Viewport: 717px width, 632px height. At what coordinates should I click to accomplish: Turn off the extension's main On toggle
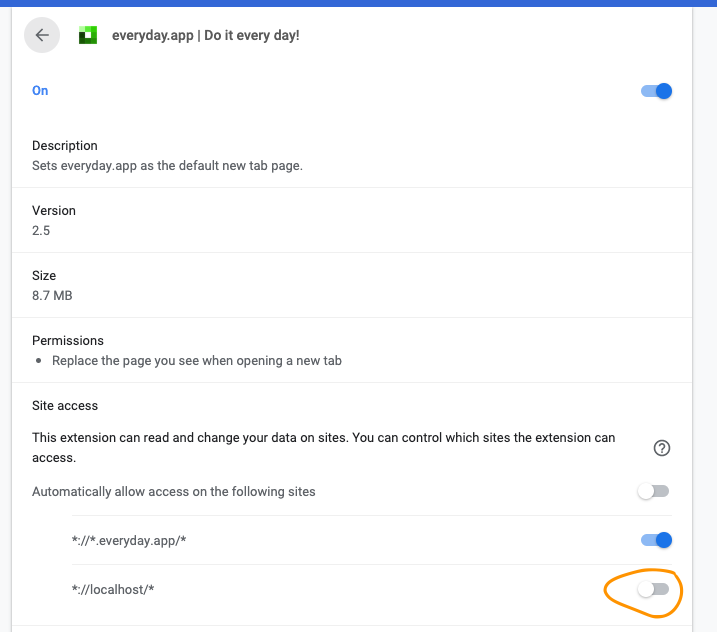656,91
